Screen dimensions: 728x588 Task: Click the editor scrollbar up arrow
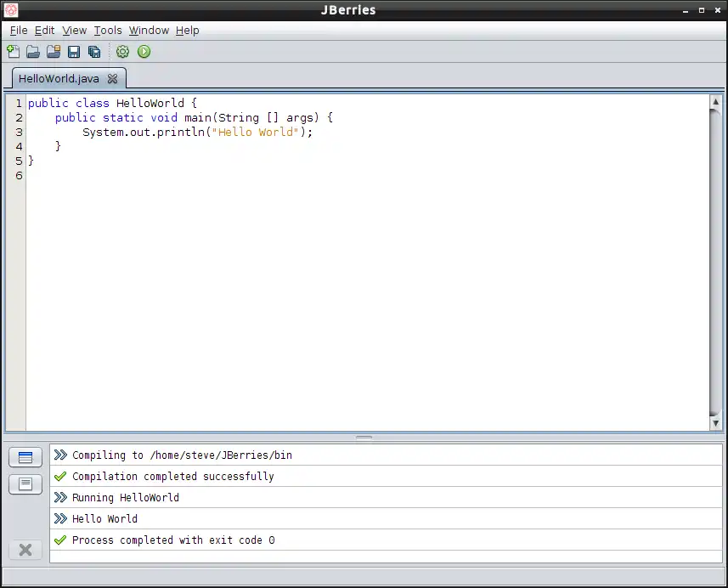715,101
